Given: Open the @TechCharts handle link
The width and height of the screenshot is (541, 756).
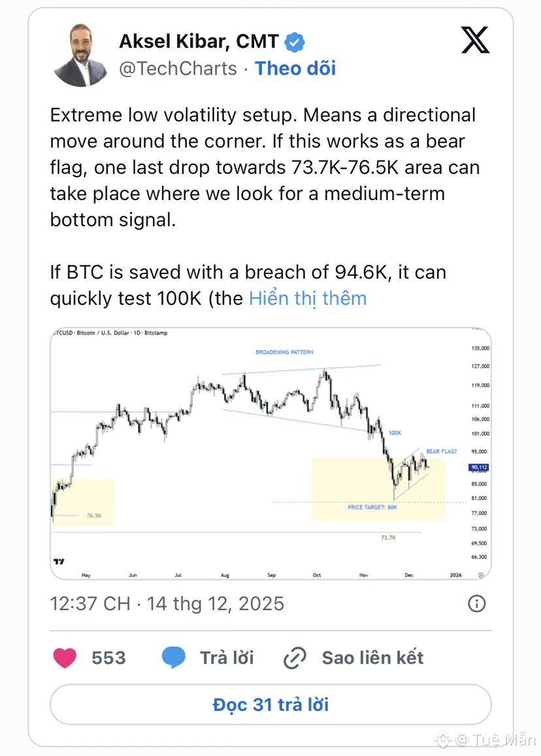Looking at the screenshot, I should coord(178,69).
